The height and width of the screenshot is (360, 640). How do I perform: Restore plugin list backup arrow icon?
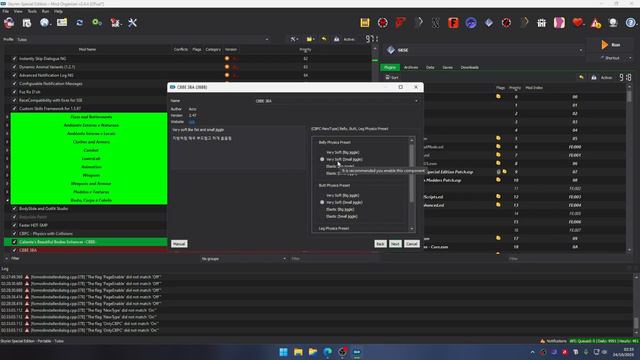tap(581, 77)
